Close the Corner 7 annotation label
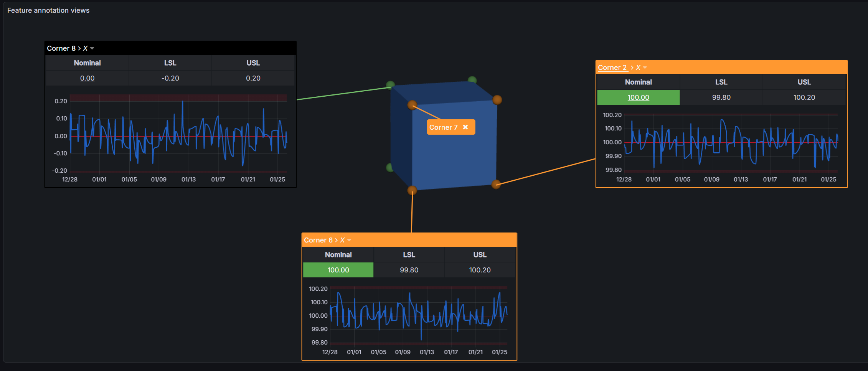 point(465,127)
